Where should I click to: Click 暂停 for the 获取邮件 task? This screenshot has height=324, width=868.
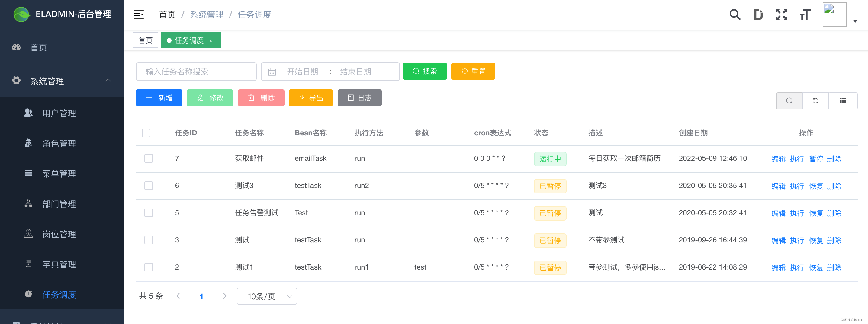click(x=816, y=158)
